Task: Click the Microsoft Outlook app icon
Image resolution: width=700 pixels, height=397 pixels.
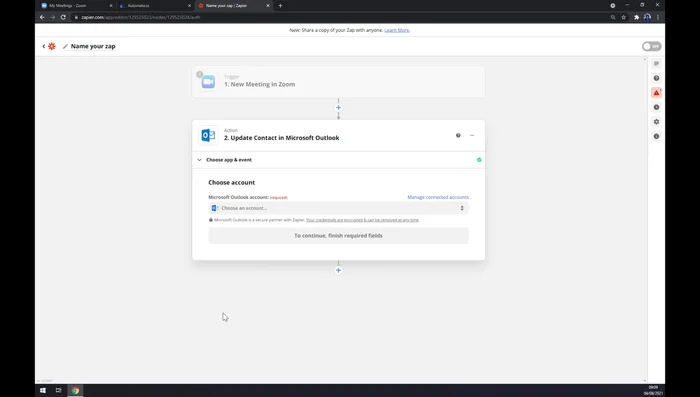Action: 208,135
